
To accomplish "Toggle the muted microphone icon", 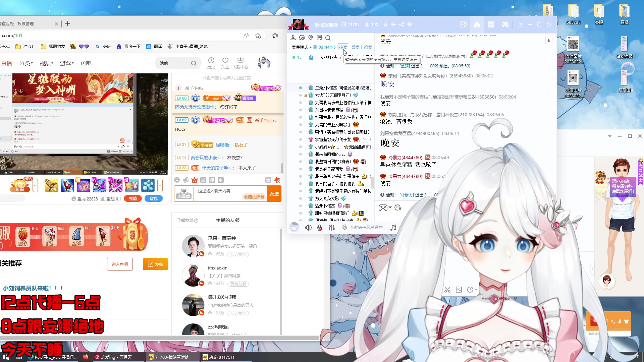I will pos(320,228).
